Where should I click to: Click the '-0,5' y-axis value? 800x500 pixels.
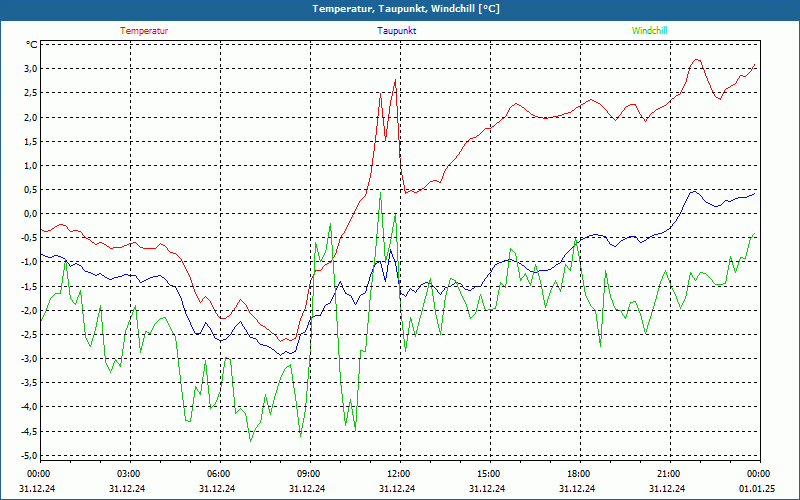29,238
